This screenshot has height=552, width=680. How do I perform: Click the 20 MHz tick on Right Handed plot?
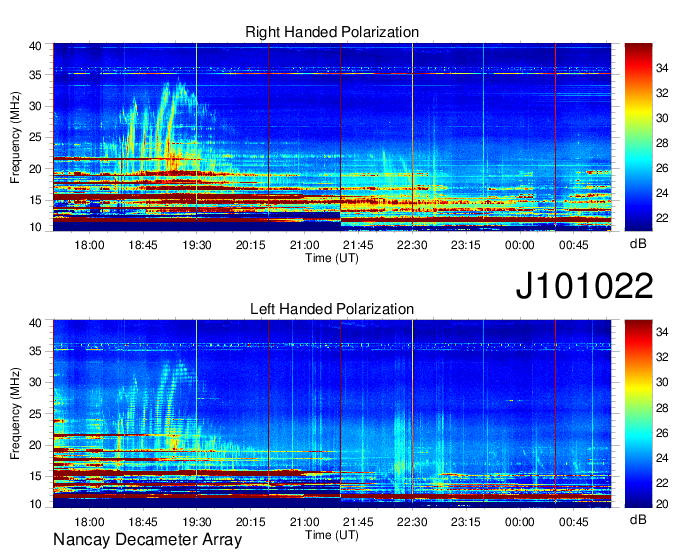pos(36,169)
